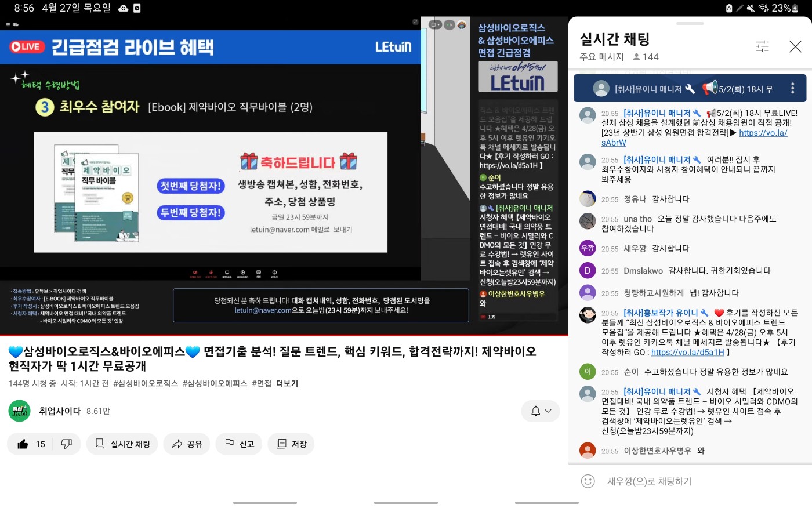This screenshot has width=812, height=508.
Task: Tap the viewer count 144 icon
Action: [x=637, y=57]
